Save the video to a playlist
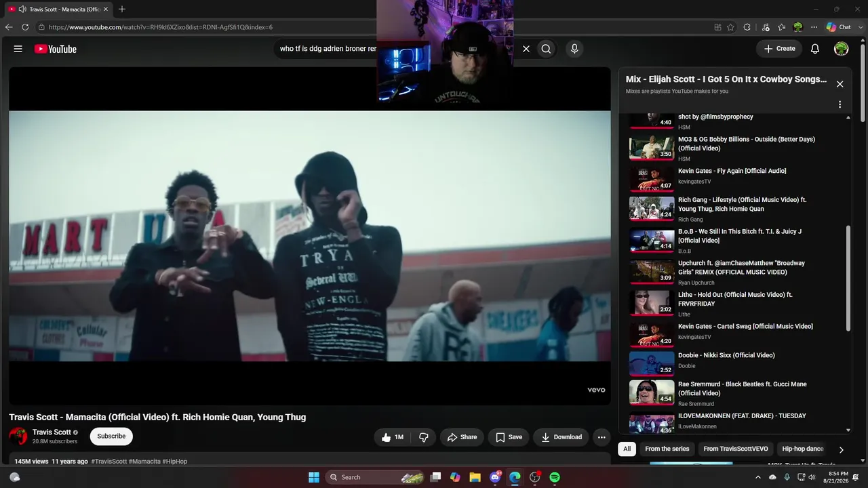Viewport: 868px width, 488px height. coord(509,437)
